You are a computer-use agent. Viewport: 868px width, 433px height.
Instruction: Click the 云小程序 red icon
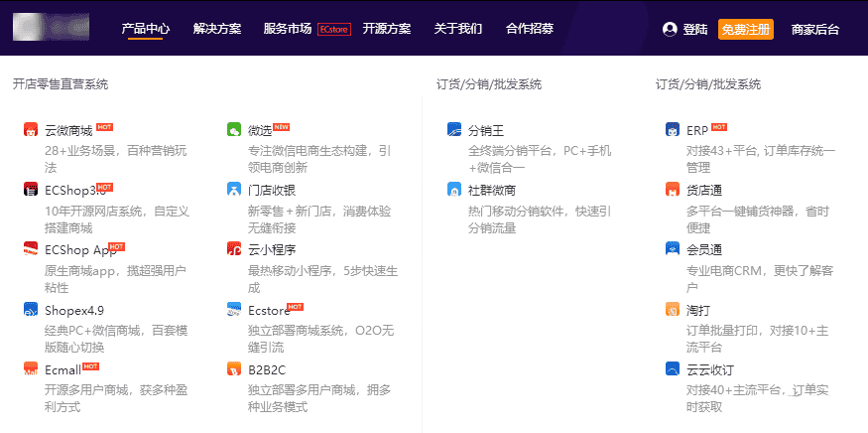(234, 249)
